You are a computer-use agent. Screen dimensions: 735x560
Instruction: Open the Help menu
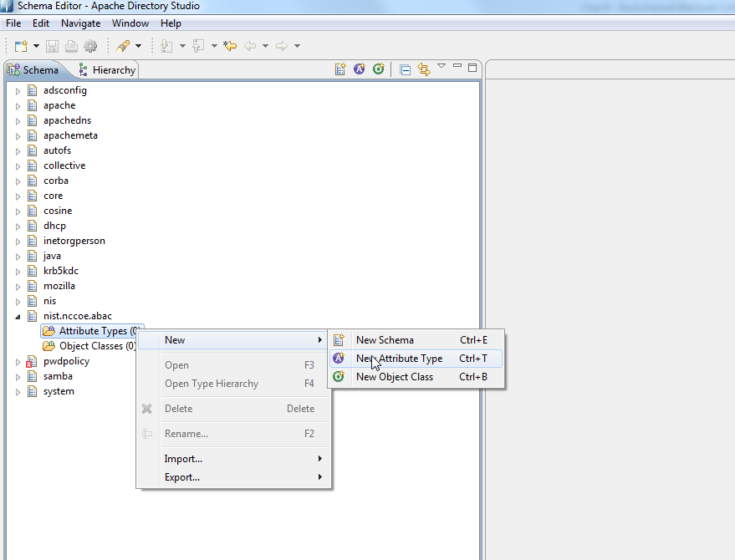pyautogui.click(x=171, y=23)
